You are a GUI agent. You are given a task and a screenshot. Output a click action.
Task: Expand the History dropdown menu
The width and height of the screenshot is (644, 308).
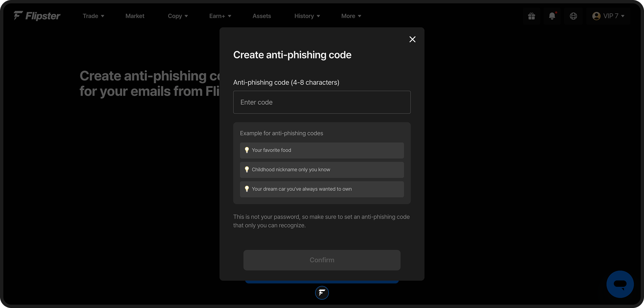pyautogui.click(x=307, y=16)
